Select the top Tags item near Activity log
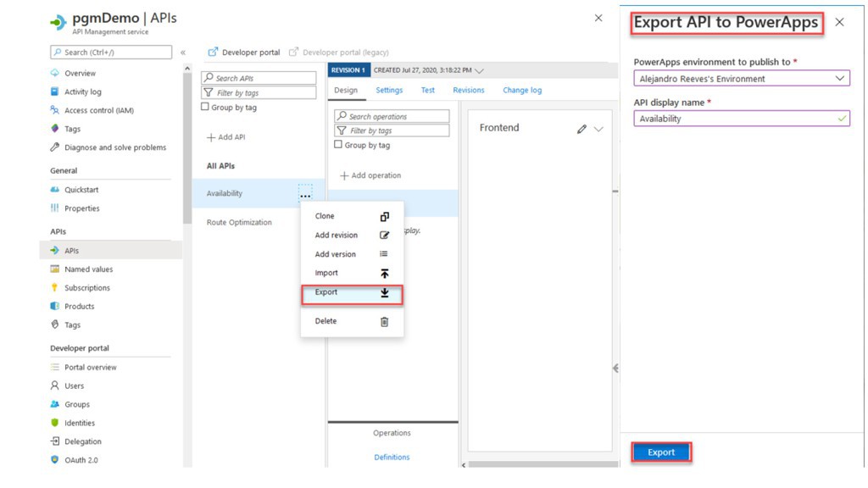The width and height of the screenshot is (868, 488). point(72,129)
